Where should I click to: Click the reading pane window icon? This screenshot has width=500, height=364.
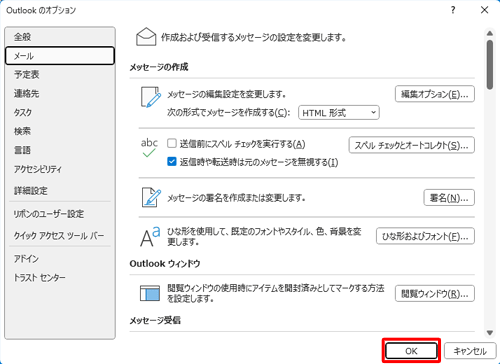[150, 293]
